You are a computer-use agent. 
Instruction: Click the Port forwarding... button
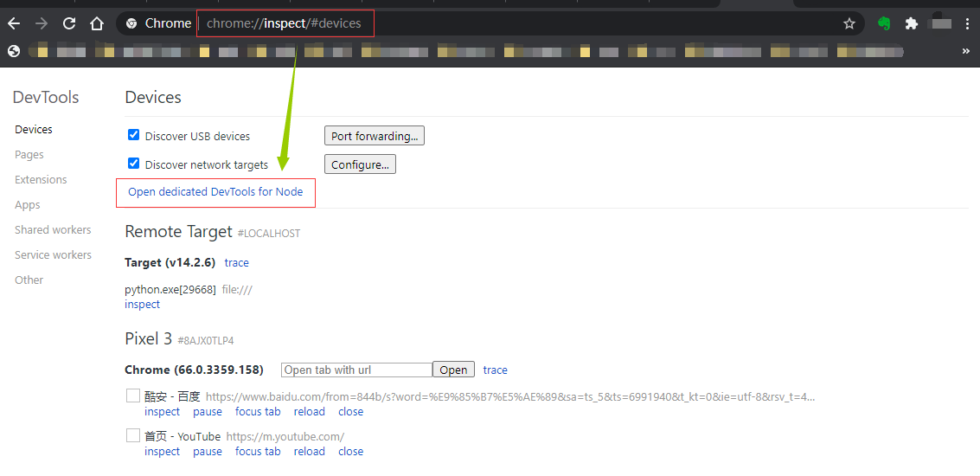click(375, 136)
